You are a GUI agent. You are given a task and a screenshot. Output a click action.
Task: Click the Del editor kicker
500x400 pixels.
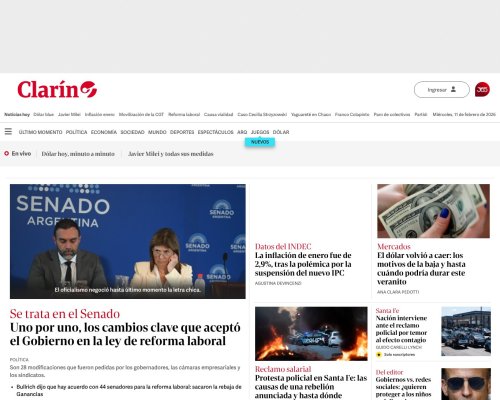(x=389, y=372)
